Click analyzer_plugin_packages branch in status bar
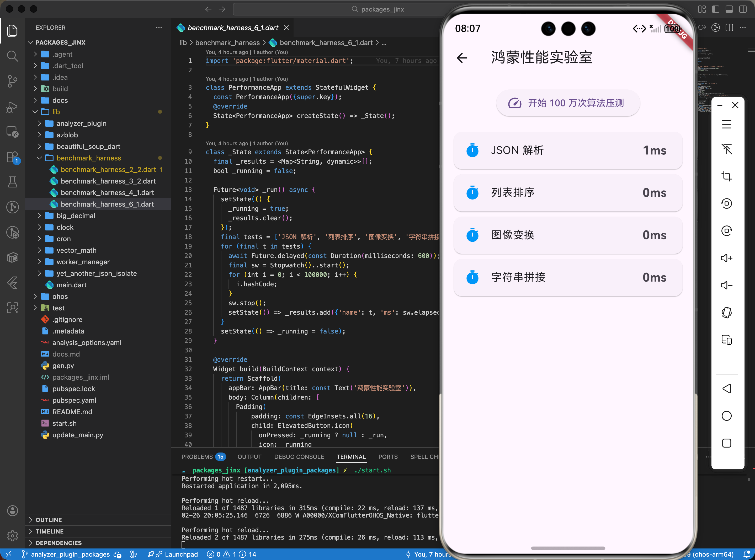This screenshot has height=560, width=755. click(x=70, y=554)
